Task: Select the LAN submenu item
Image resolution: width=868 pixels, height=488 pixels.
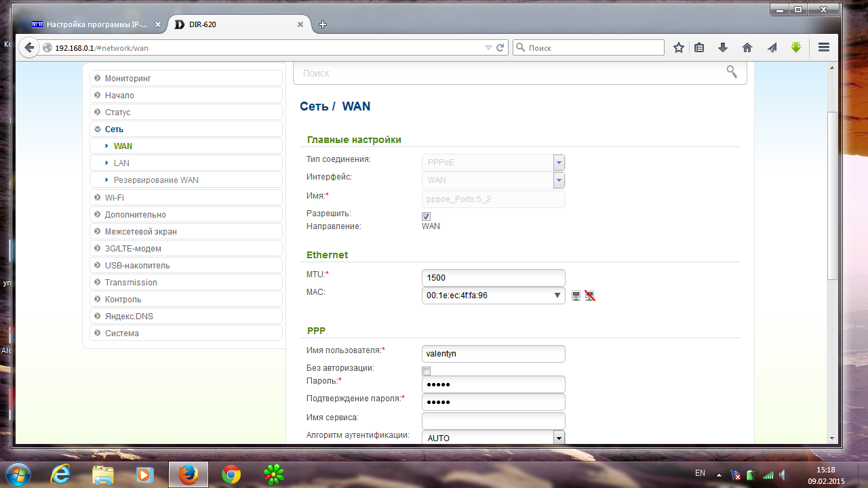Action: pos(186,163)
